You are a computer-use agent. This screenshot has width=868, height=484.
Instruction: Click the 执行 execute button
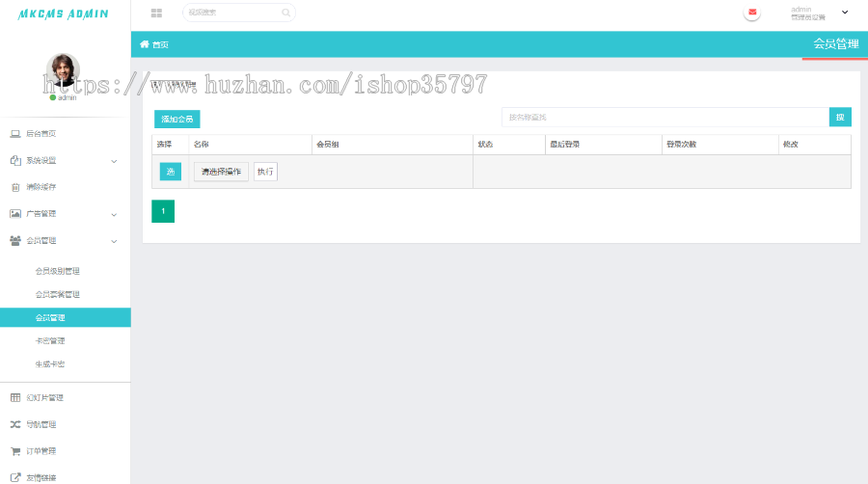[265, 172]
